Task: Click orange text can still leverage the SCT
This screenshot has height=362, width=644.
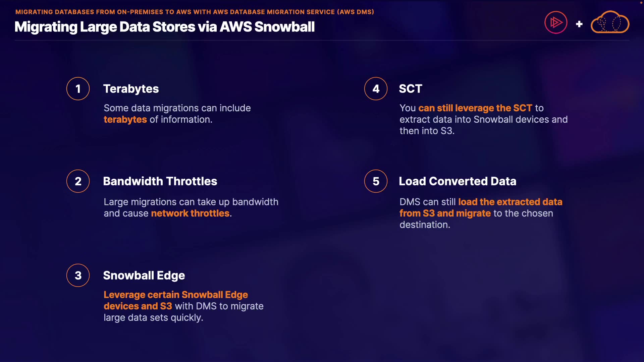Action: 475,108
